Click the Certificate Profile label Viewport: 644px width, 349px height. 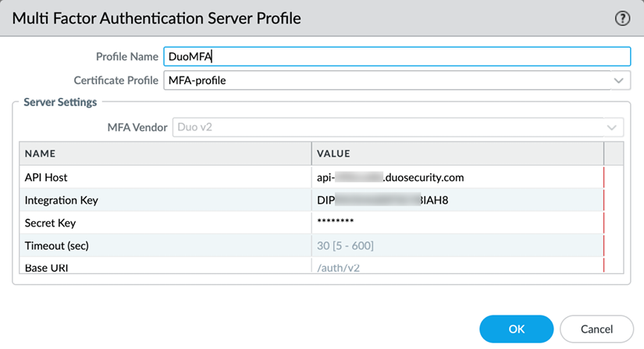[x=116, y=80]
